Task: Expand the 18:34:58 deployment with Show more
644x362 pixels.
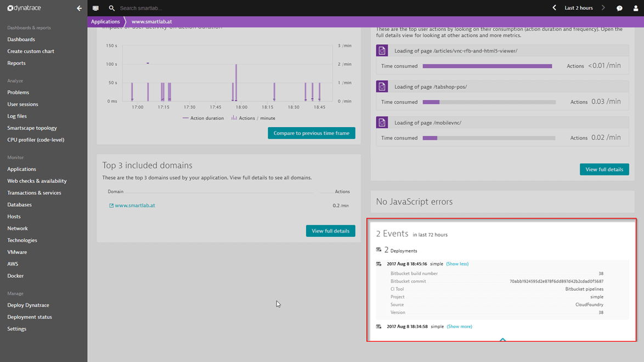Action: [459, 326]
